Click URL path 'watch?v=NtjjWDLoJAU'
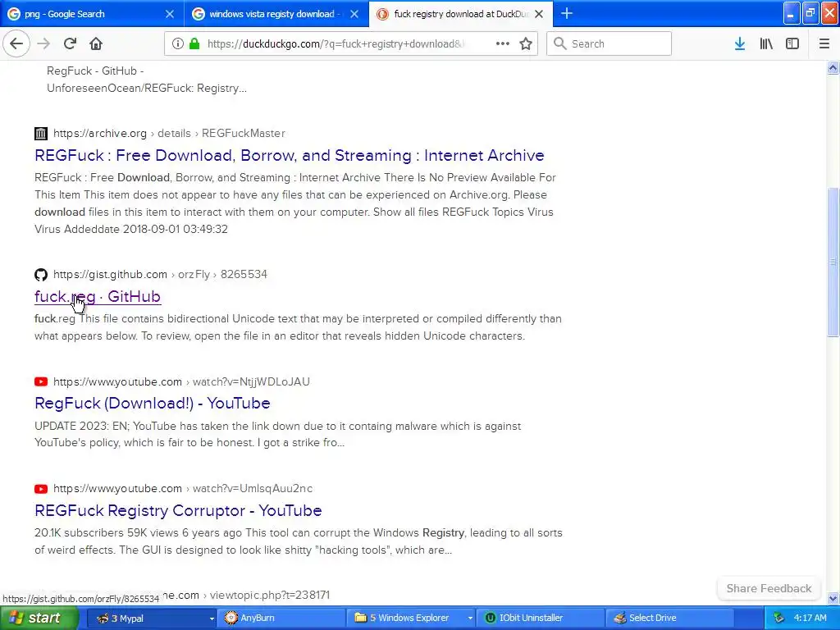This screenshot has height=630, width=840. 251,381
